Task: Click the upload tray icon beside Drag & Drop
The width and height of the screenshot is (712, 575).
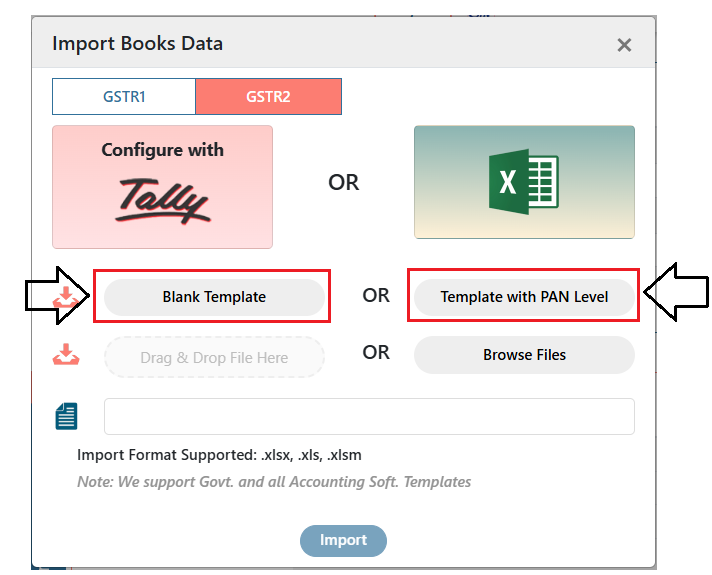Action: (66, 354)
